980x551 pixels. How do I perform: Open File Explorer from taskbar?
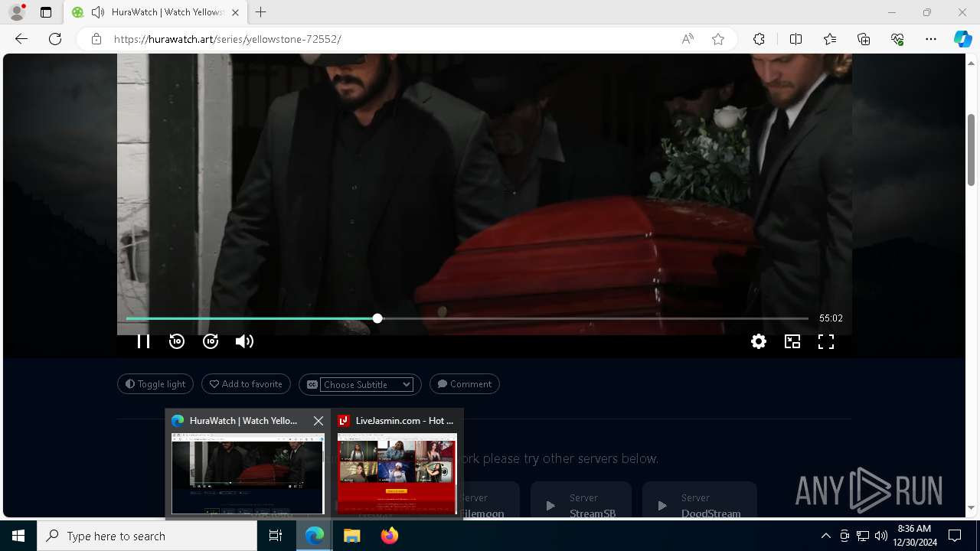351,536
